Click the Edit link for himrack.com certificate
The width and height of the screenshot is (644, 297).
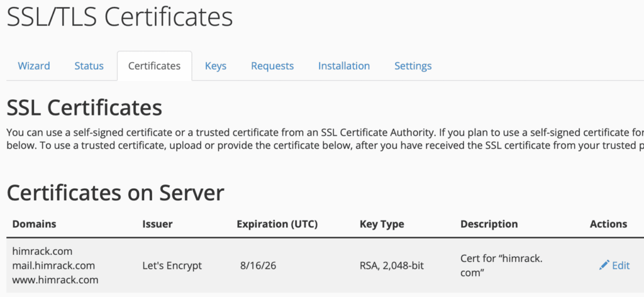click(x=621, y=266)
